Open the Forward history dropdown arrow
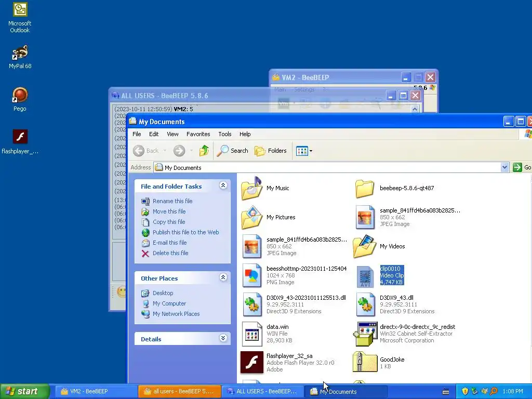Screen dimensions: 532x399 [191, 151]
